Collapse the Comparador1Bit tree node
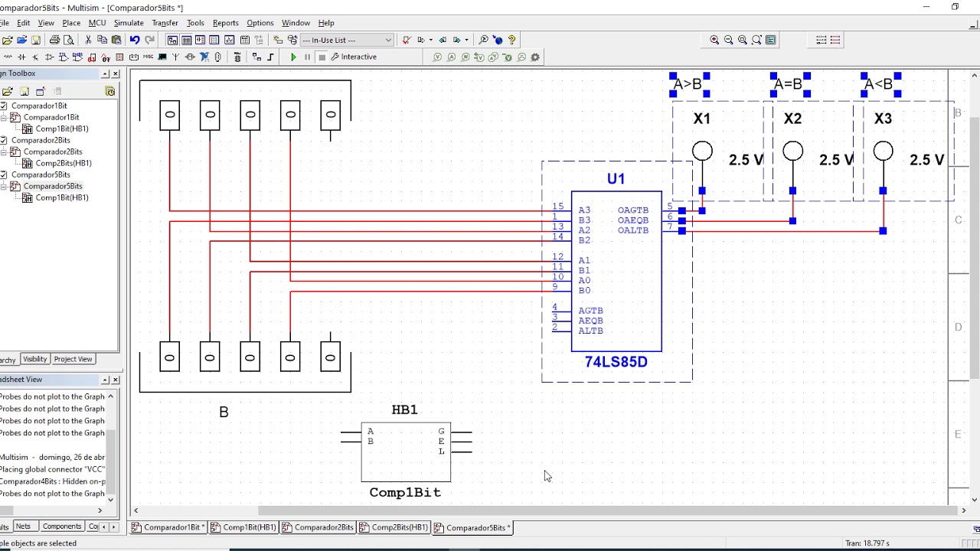 [x=4, y=117]
